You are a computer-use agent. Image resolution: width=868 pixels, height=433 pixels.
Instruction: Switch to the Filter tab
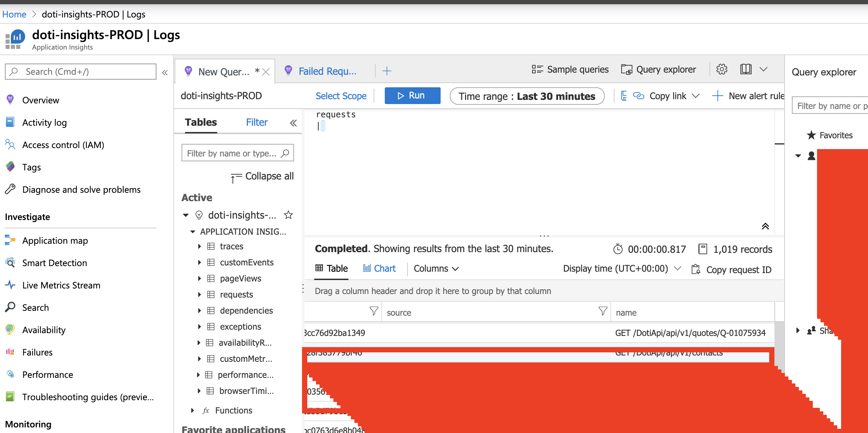(257, 122)
